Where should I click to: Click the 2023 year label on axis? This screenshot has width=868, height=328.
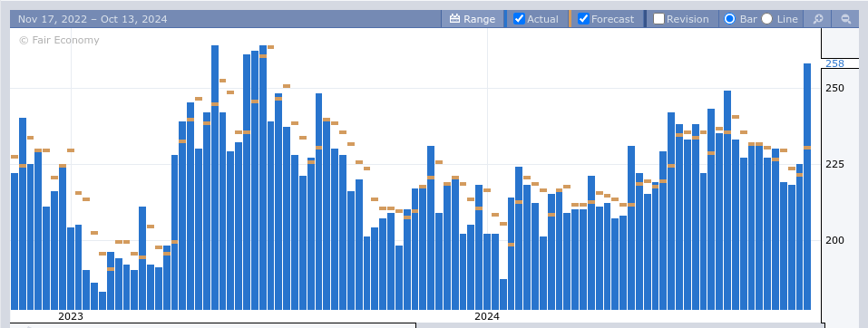point(71,316)
